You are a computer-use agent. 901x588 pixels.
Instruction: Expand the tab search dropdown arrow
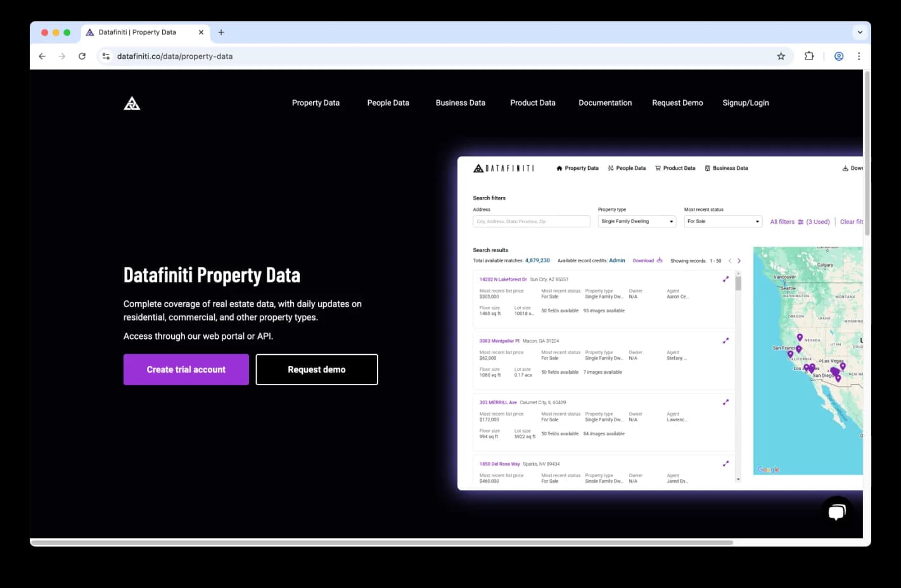pos(859,32)
